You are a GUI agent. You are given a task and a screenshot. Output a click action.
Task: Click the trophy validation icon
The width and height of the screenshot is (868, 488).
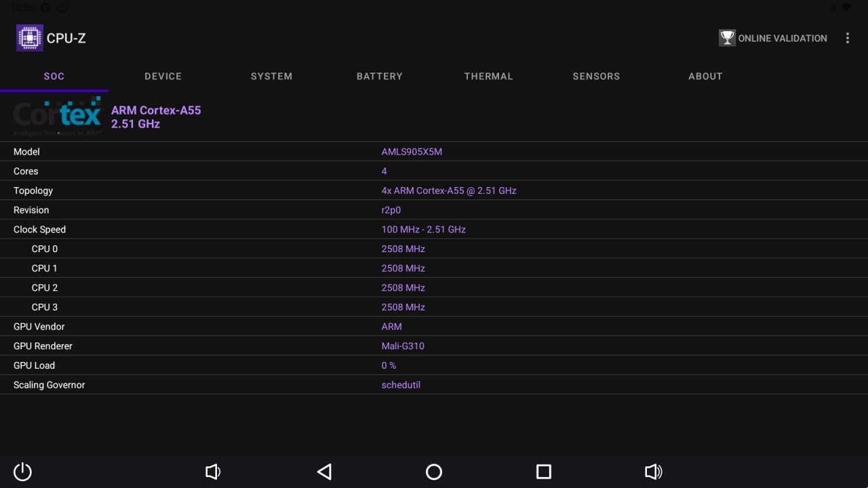pos(727,38)
